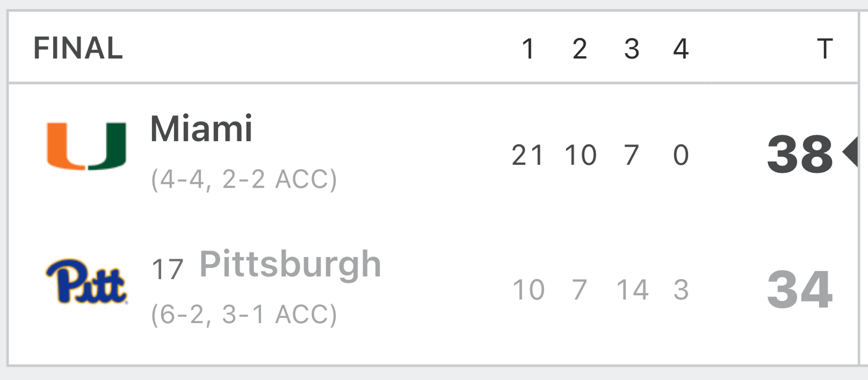Select the quarter 3 column header
This screenshot has width=868, height=380.
pos(631,49)
